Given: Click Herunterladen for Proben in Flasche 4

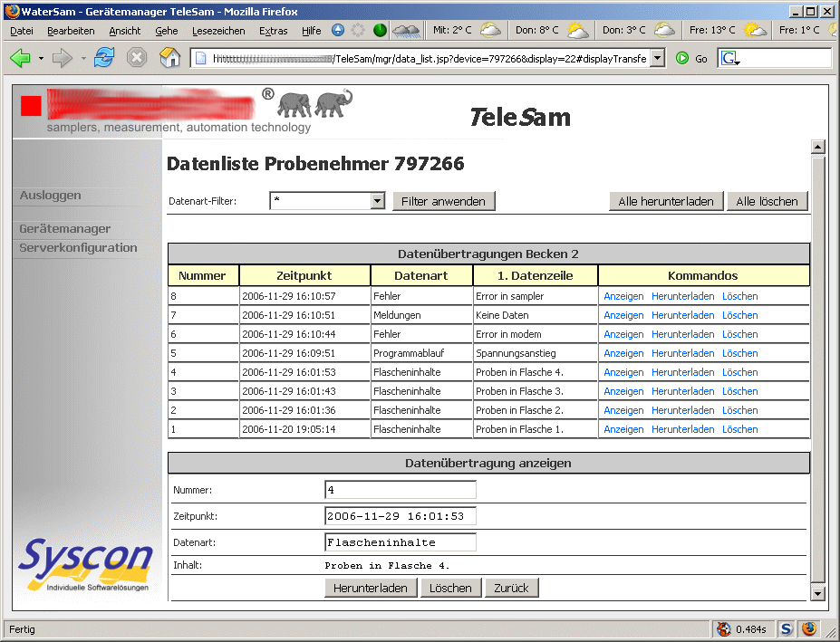Looking at the screenshot, I should coord(683,372).
